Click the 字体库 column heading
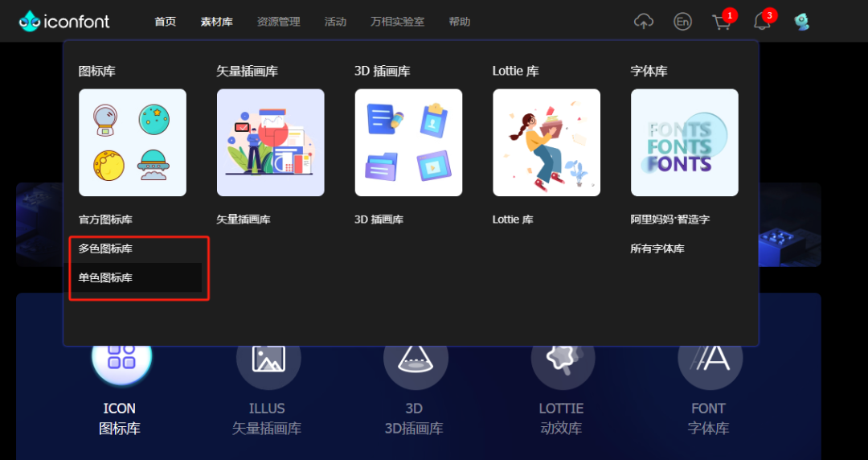Viewport: 868px width, 460px height. [x=649, y=72]
